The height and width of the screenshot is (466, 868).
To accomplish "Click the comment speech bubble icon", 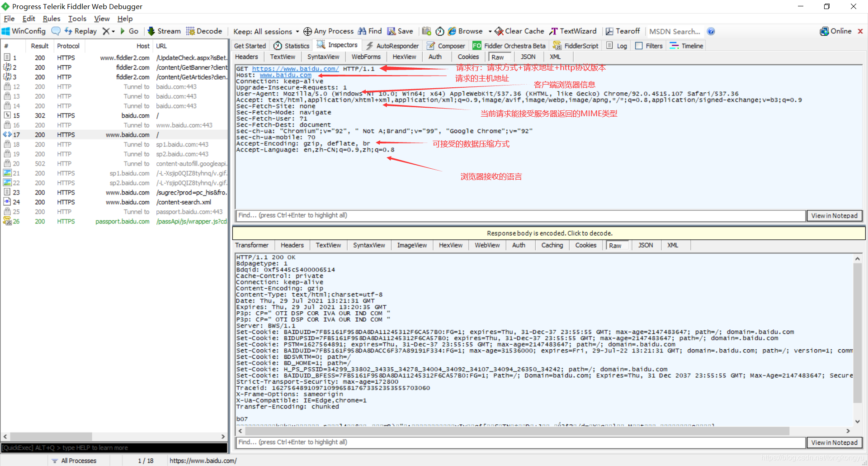I will 56,31.
